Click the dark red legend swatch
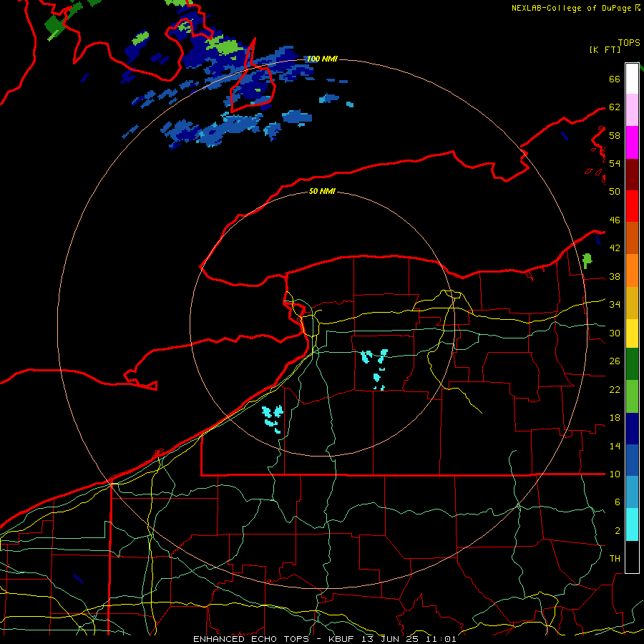This screenshot has width=644, height=644. (632, 175)
